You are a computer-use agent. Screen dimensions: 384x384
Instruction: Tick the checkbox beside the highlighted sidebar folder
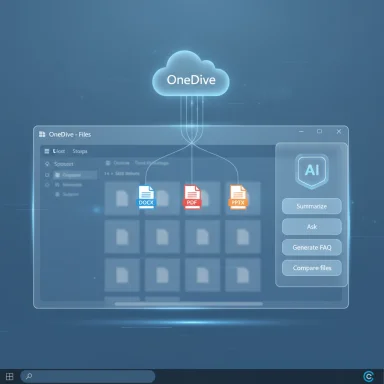pyautogui.click(x=47, y=175)
